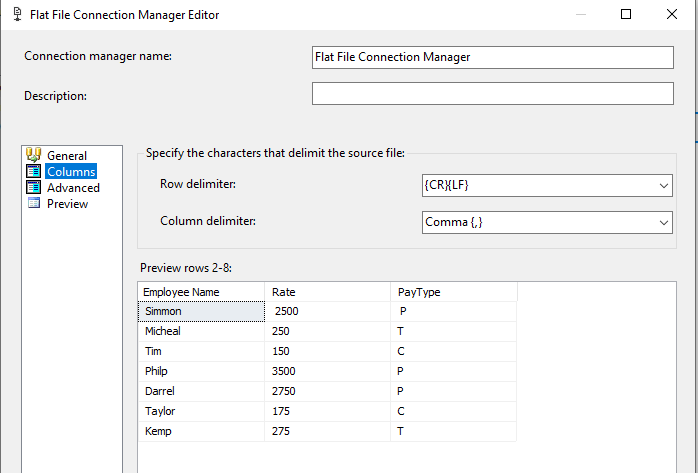Switch to the Advanced page
Viewport: 698px width, 473px height.
(73, 187)
